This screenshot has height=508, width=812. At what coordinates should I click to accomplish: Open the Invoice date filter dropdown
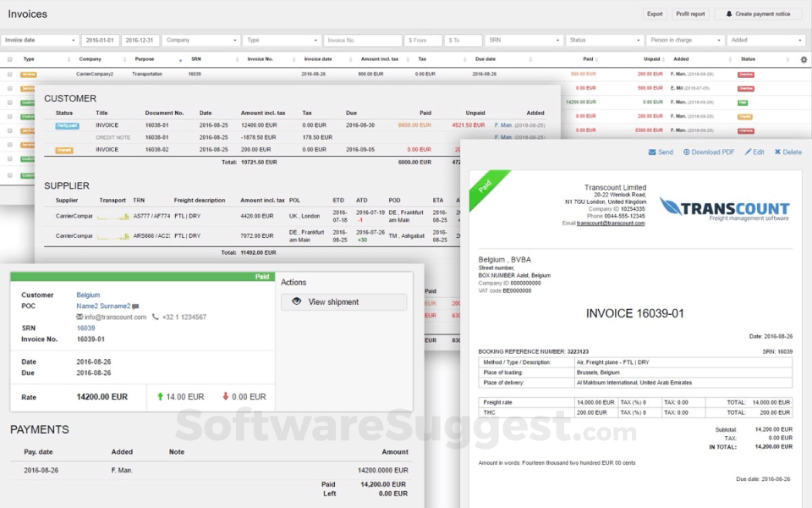pos(40,41)
